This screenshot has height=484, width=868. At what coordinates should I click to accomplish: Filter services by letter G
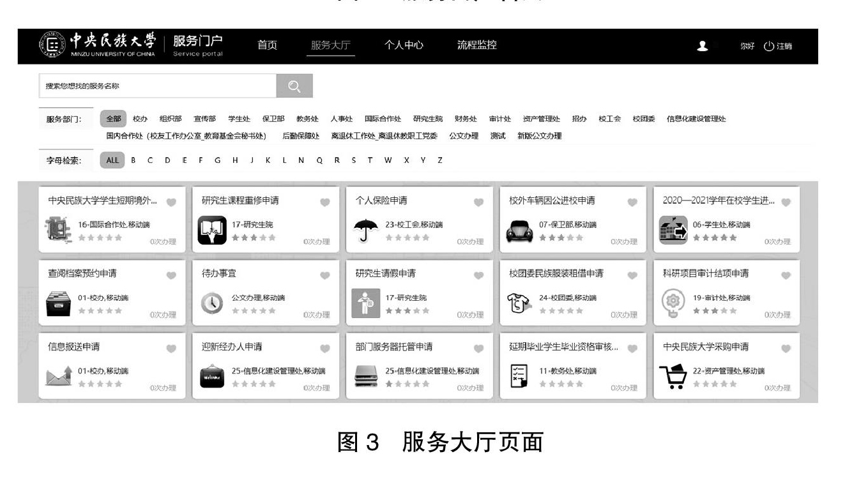(217, 160)
